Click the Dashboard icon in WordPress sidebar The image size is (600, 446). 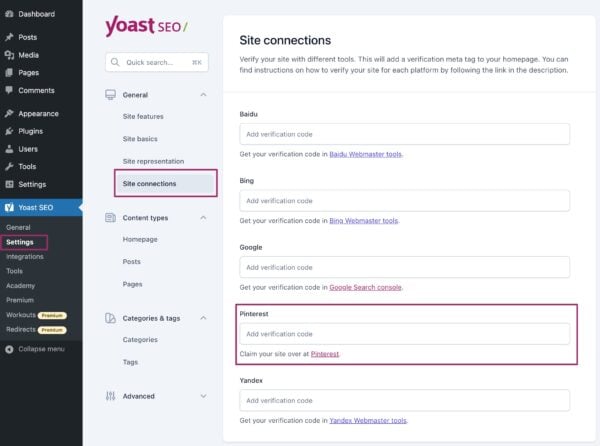[9, 14]
